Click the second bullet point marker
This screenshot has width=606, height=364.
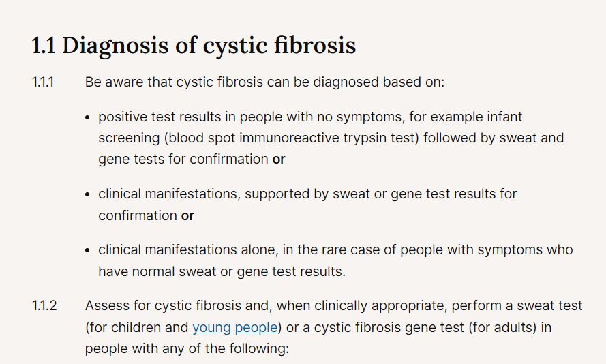(88, 194)
